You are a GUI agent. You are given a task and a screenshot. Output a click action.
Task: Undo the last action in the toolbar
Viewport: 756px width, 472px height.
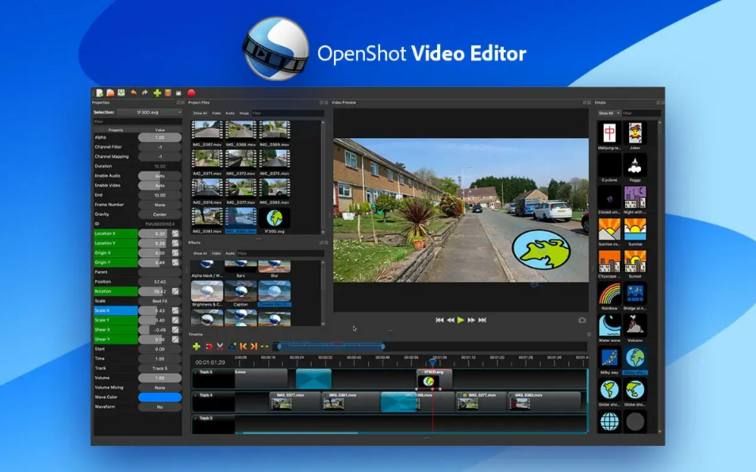pos(134,93)
